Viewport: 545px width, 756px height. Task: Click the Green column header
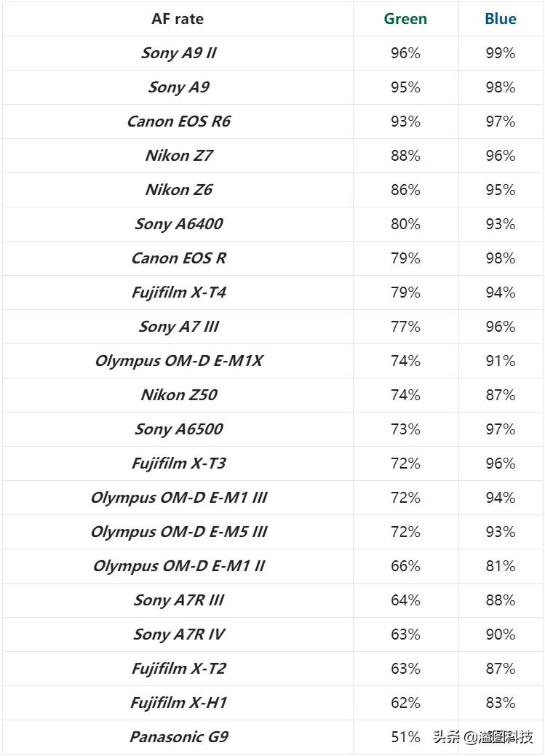tap(405, 19)
